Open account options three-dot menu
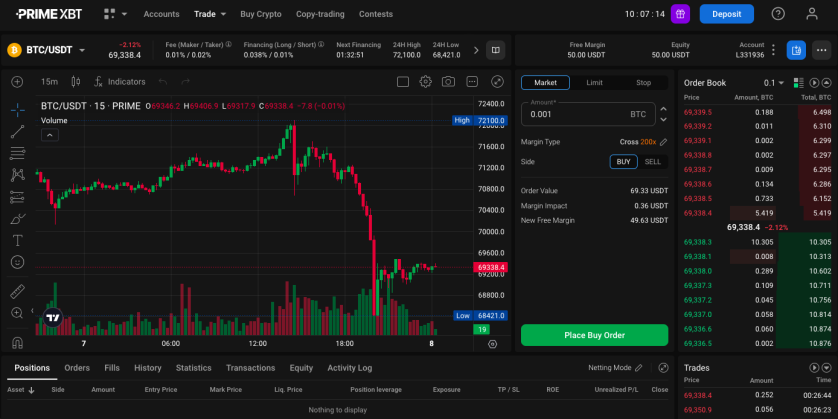 (773, 50)
